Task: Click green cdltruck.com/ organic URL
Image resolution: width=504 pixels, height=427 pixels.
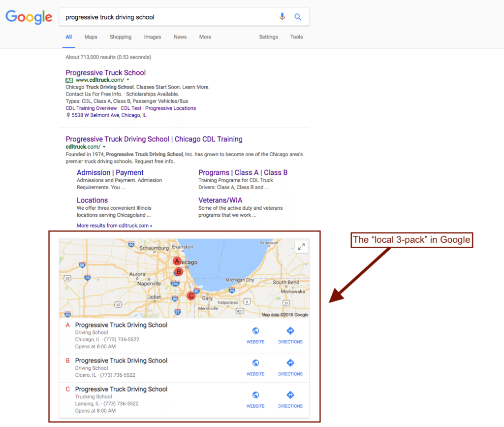Action: (x=83, y=147)
